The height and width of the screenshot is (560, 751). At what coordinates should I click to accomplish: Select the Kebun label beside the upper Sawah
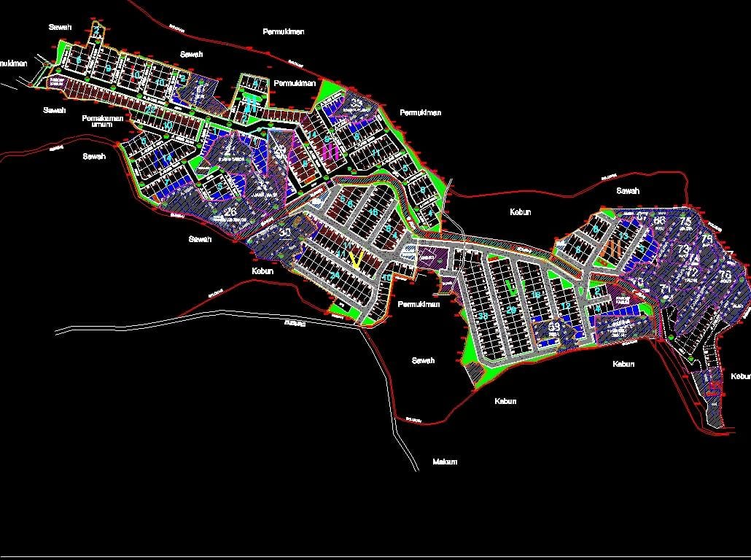tap(521, 211)
